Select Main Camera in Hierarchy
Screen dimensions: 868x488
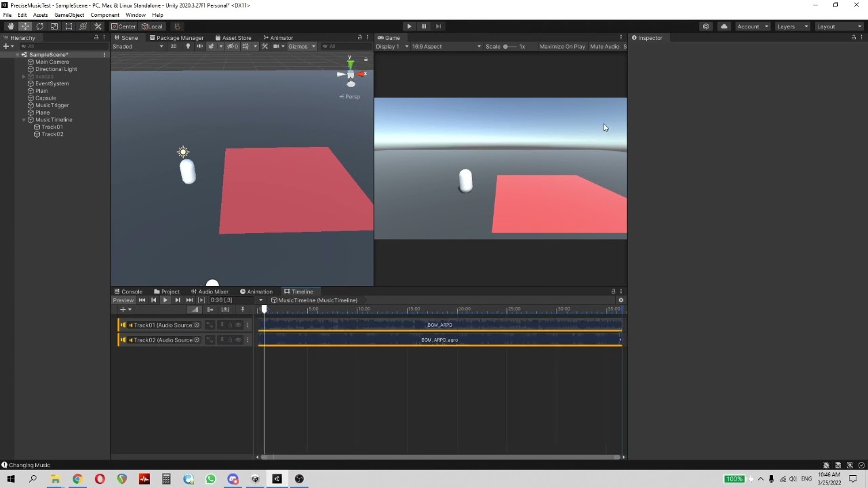pyautogui.click(x=52, y=62)
